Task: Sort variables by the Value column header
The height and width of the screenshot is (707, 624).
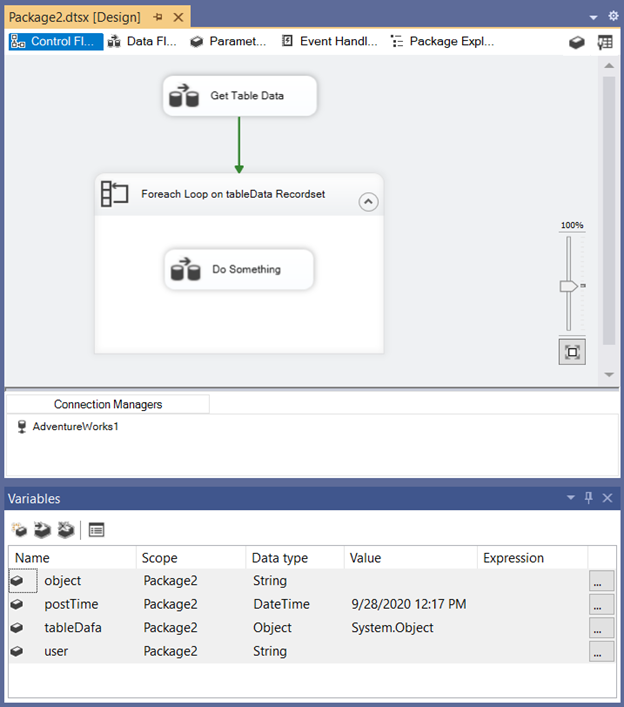Action: (411, 558)
